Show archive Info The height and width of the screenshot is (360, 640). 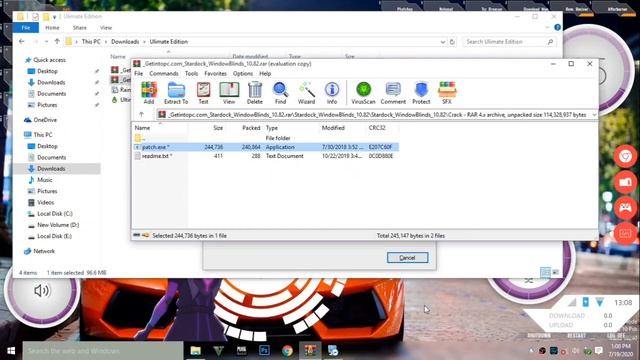pos(332,93)
